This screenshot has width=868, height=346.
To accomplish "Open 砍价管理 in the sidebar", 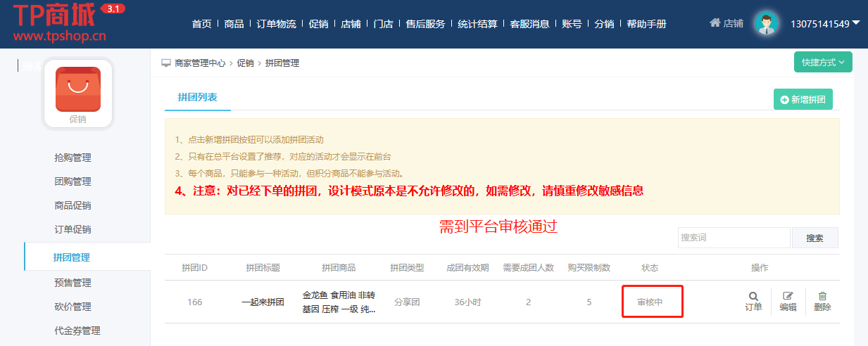I will pos(73,307).
